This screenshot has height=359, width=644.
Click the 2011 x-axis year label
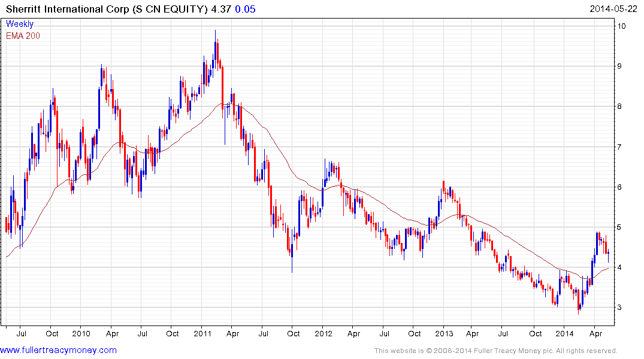pos(202,333)
